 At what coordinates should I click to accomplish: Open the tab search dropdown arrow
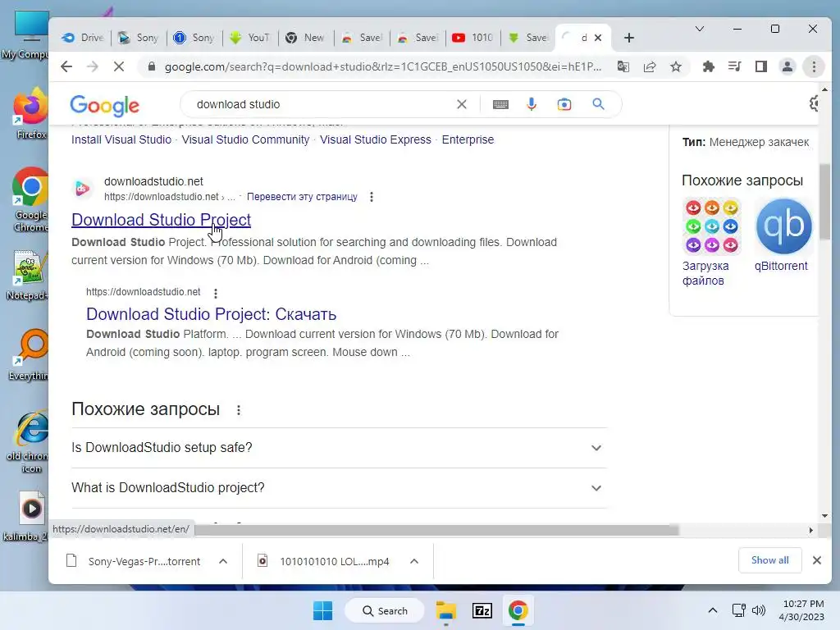point(700,29)
